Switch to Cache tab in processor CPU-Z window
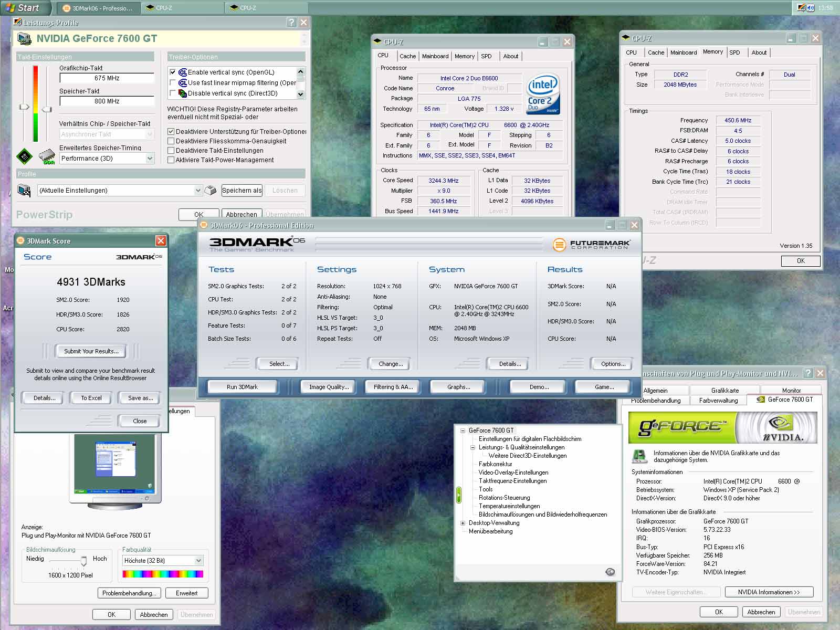The width and height of the screenshot is (840, 630). [x=407, y=56]
